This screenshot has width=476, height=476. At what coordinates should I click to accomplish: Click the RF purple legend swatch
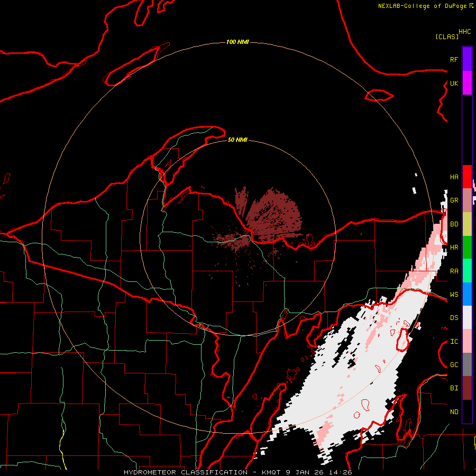[x=467, y=59]
